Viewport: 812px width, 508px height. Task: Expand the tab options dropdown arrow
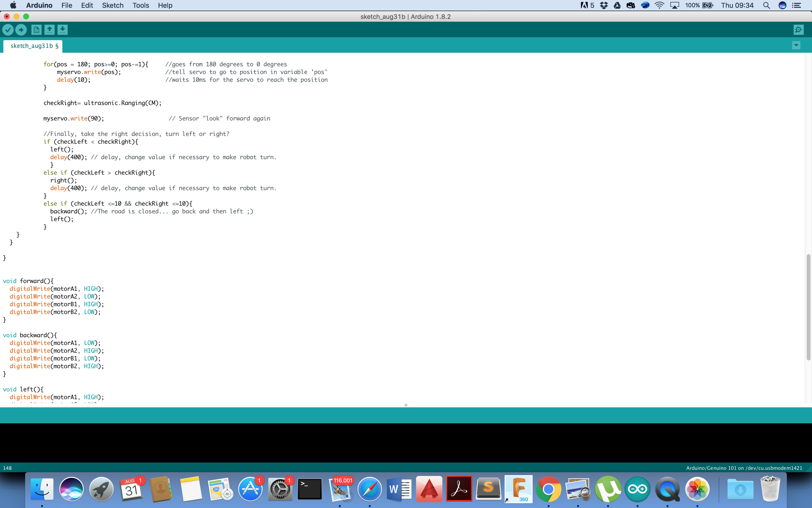coord(796,45)
